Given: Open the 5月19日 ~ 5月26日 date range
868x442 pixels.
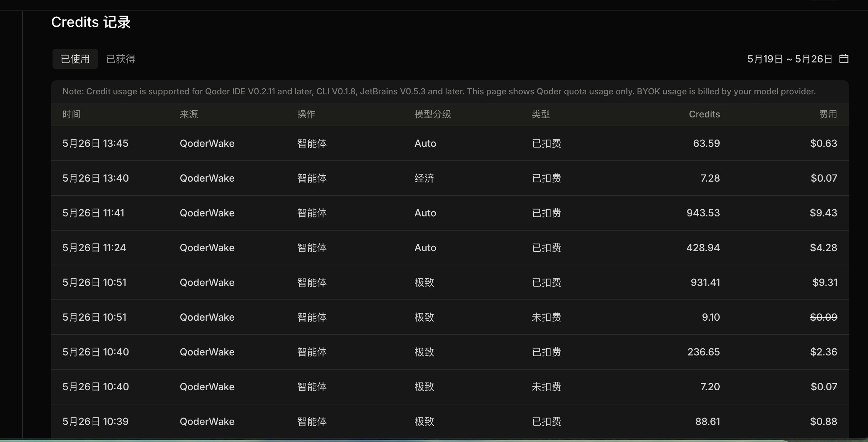Looking at the screenshot, I should [x=790, y=59].
